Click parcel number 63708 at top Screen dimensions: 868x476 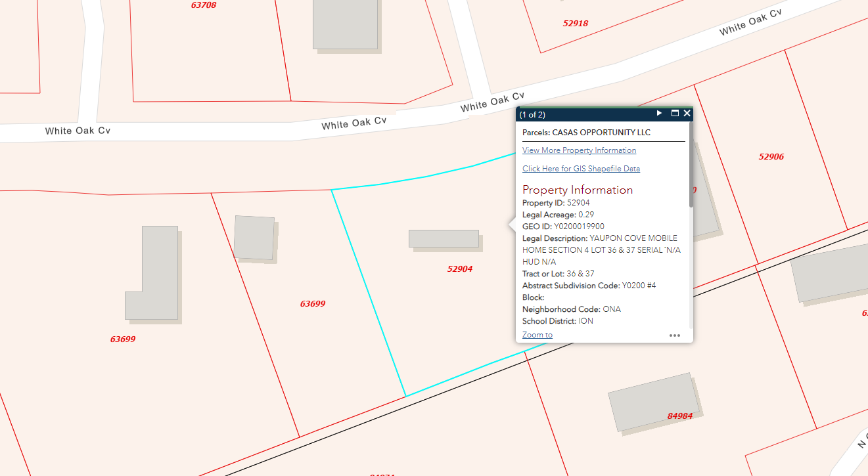click(x=204, y=5)
